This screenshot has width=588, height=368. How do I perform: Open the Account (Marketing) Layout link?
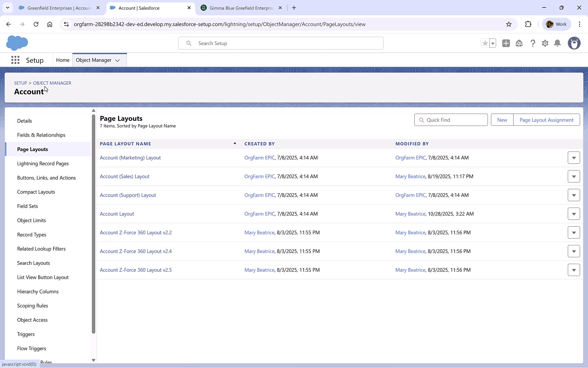pyautogui.click(x=130, y=157)
